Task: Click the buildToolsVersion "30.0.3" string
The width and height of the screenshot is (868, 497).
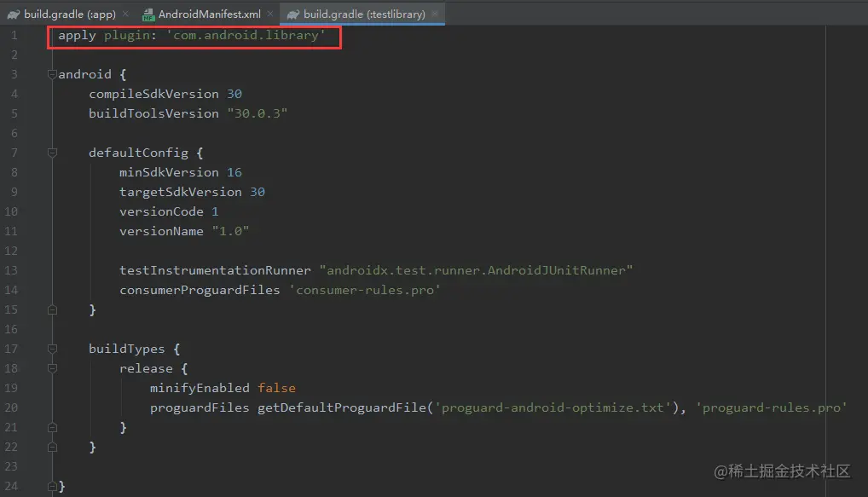Action: pyautogui.click(x=258, y=113)
